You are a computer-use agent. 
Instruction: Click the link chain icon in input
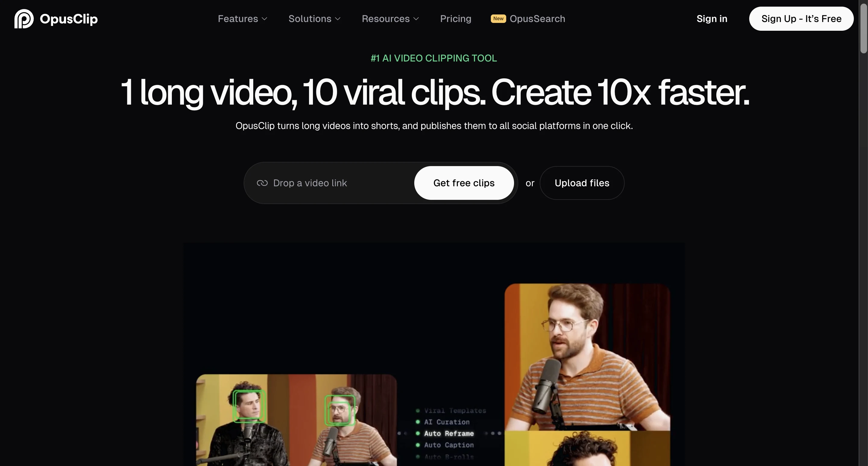point(262,183)
